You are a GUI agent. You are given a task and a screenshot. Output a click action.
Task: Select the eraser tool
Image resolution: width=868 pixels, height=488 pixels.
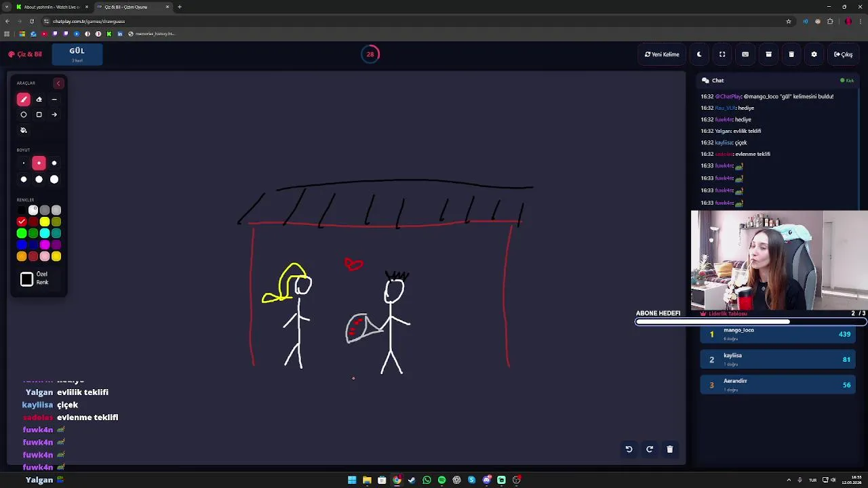point(39,100)
